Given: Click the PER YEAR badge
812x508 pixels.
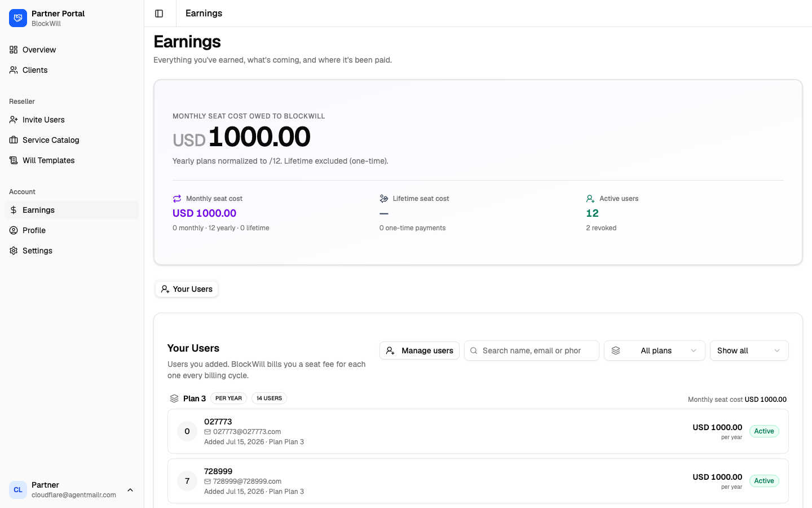Looking at the screenshot, I should coord(228,398).
